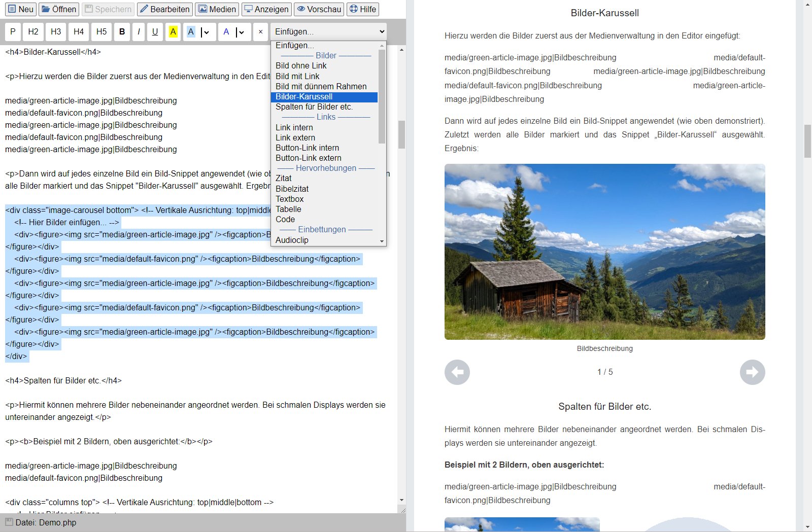Insert a Zitat snippet
Viewport: 812px width, 532px height.
[x=324, y=178]
